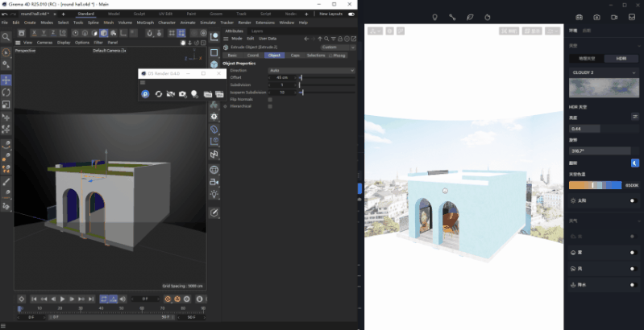Click the light bulb icon in D5 top toolbar
This screenshot has height=330, width=644.
click(434, 16)
